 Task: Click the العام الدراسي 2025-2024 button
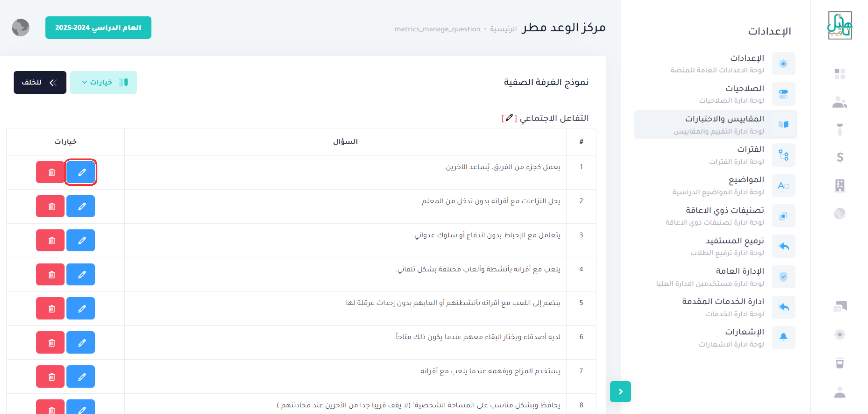click(98, 28)
